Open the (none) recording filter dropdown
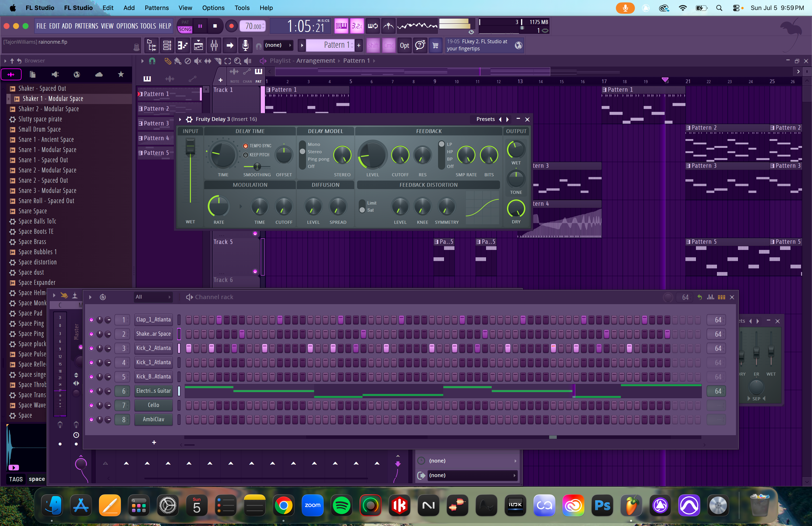Viewport: 812px width, 526px height. point(279,45)
